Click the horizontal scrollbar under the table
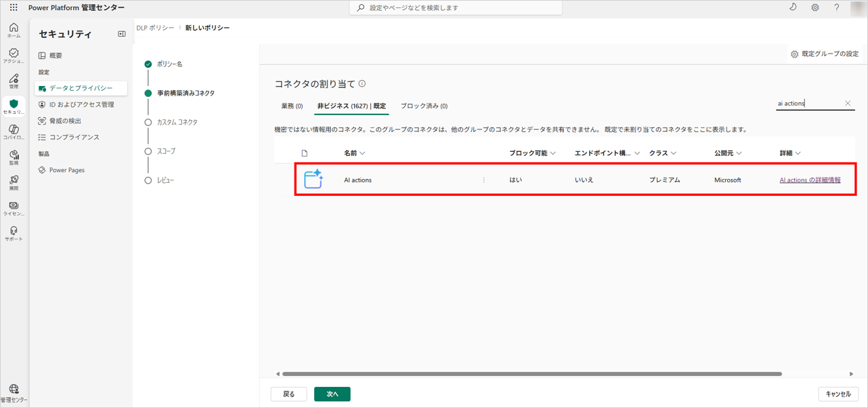The width and height of the screenshot is (868, 408). (531, 373)
